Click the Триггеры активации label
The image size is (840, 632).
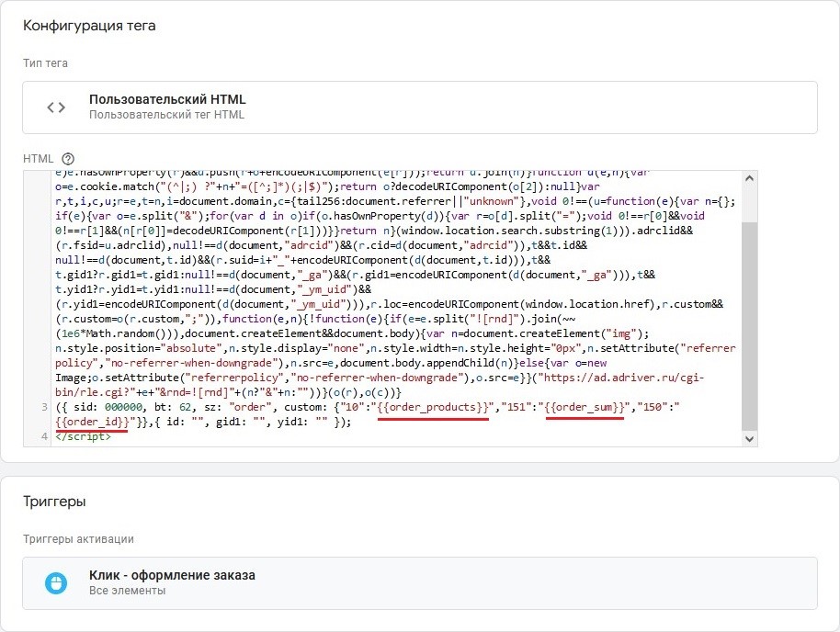(78, 539)
